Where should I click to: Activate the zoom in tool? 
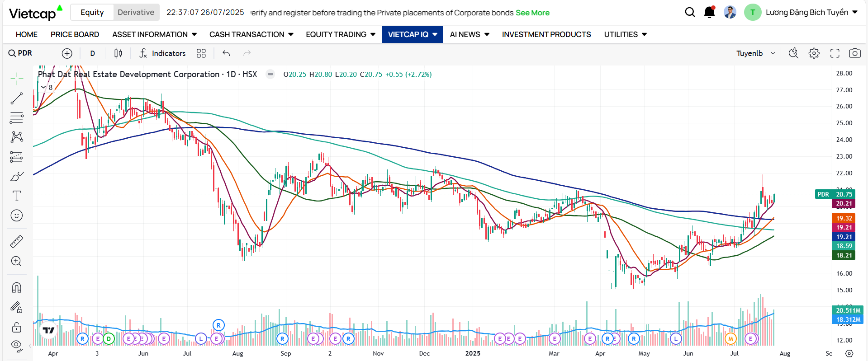17,261
